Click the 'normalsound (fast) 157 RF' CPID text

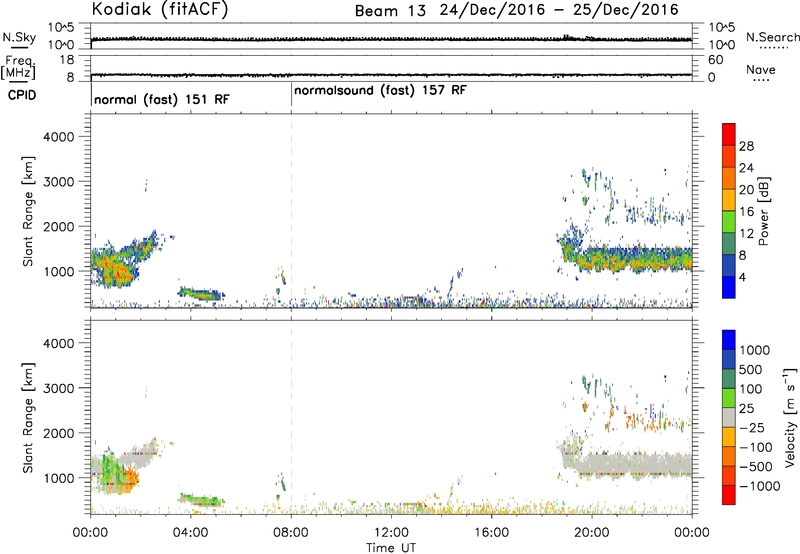[x=380, y=90]
